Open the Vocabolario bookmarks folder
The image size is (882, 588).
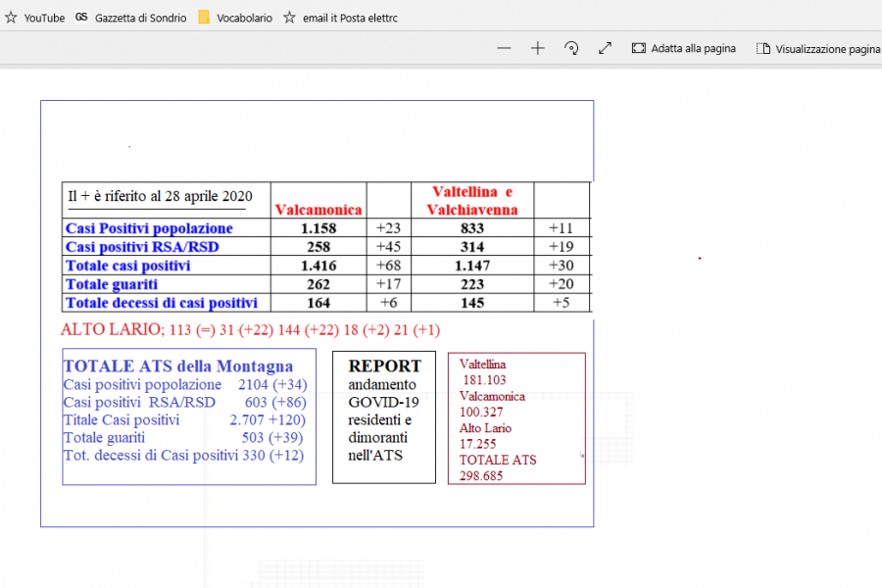(x=235, y=18)
